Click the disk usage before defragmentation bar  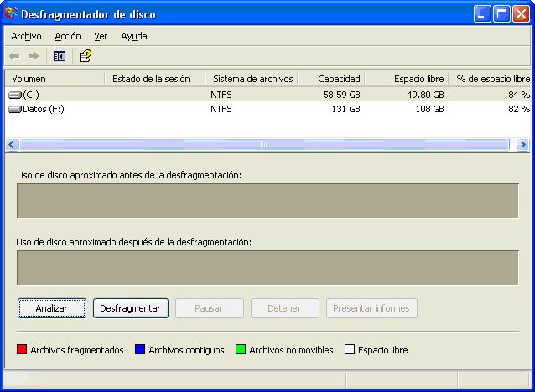click(x=267, y=201)
